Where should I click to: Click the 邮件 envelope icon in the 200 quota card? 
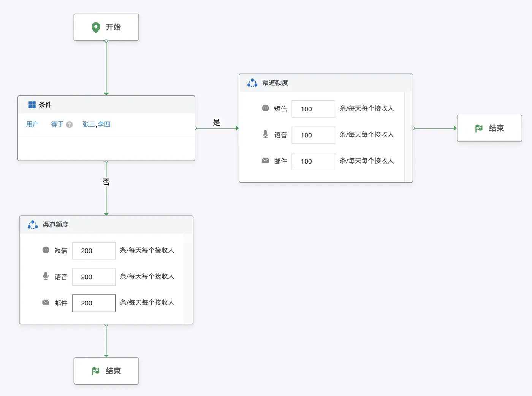(46, 302)
